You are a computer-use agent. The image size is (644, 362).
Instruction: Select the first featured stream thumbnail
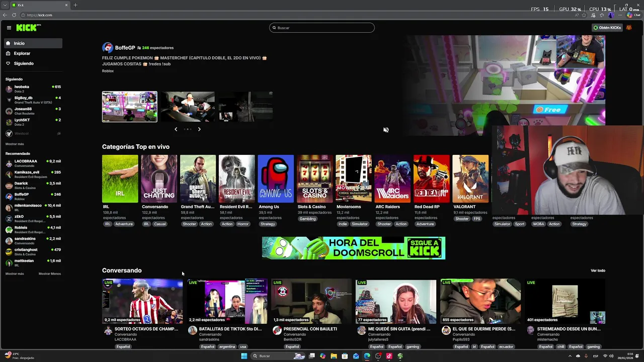pos(129,107)
